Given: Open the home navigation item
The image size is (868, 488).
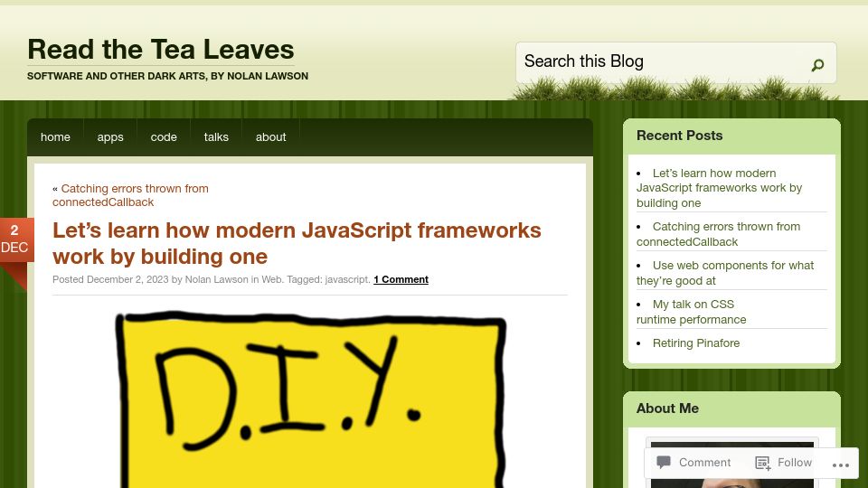Looking at the screenshot, I should pos(55,137).
